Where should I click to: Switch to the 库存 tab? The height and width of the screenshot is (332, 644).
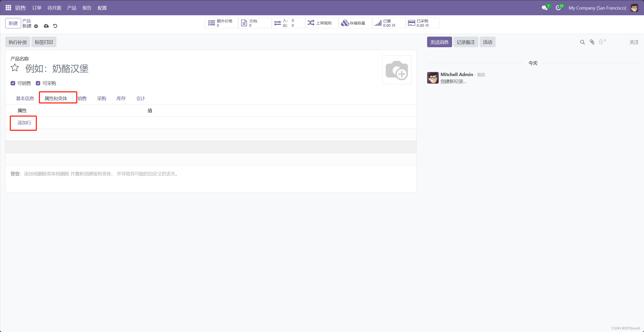(x=121, y=98)
